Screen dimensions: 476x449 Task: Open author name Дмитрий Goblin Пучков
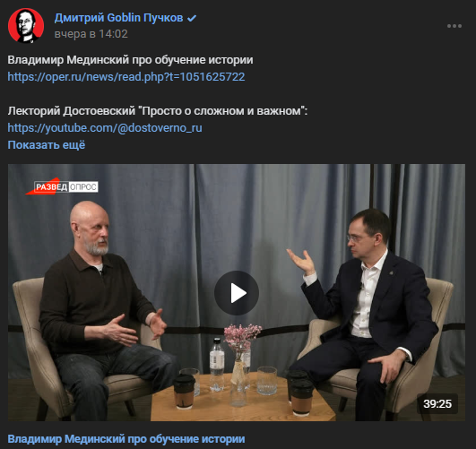[x=118, y=18]
